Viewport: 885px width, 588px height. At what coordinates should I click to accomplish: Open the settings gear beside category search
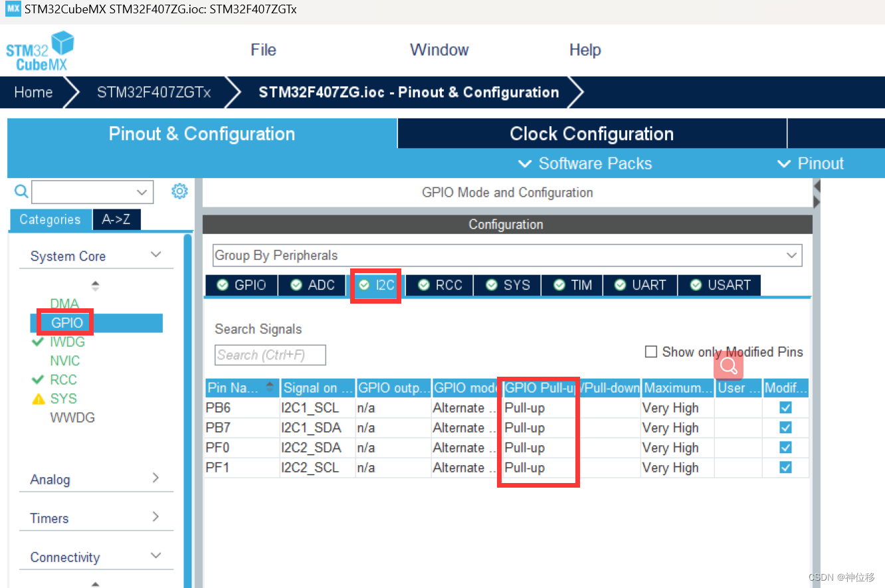(179, 191)
